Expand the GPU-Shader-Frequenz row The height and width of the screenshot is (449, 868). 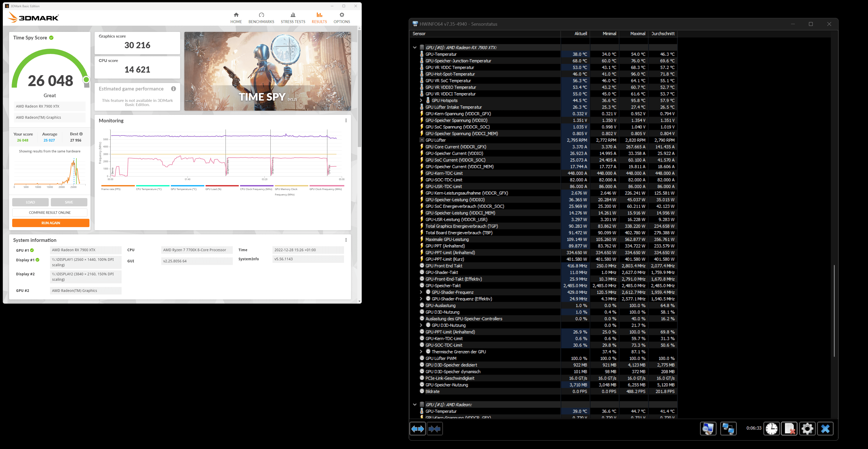click(421, 292)
